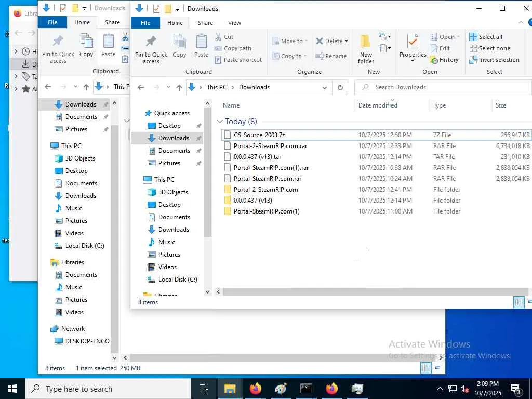Click the File Explorer taskbar icon
532x399 pixels.
[230, 389]
